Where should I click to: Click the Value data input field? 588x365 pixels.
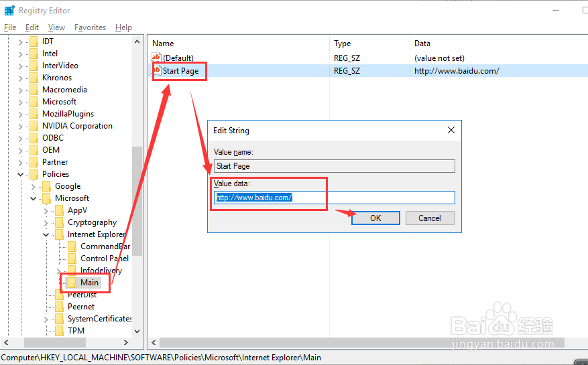335,198
